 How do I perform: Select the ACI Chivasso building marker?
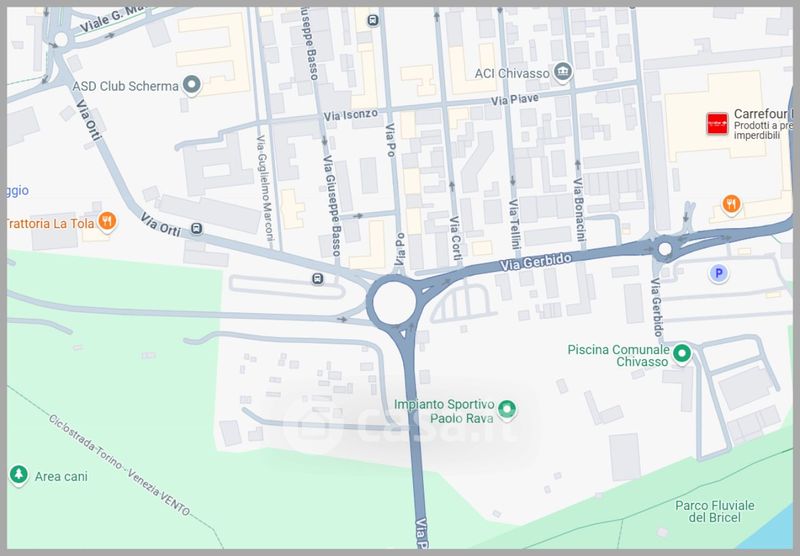[x=562, y=72]
